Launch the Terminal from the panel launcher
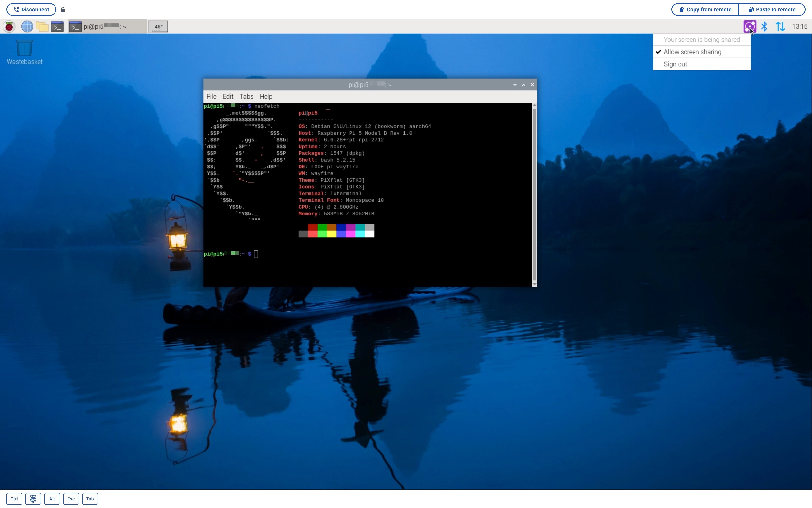The width and height of the screenshot is (812, 508). (57, 26)
